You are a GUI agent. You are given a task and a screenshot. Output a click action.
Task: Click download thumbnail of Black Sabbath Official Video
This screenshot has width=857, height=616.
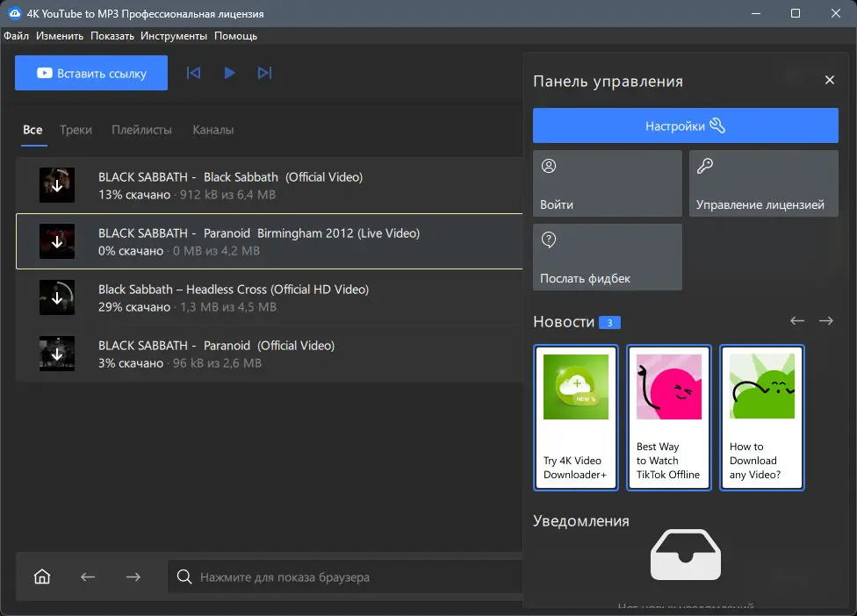[57, 185]
